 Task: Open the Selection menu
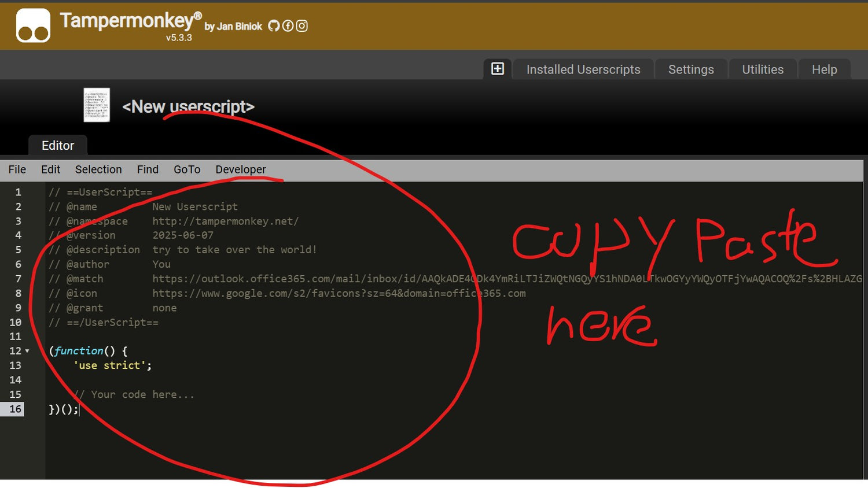98,169
